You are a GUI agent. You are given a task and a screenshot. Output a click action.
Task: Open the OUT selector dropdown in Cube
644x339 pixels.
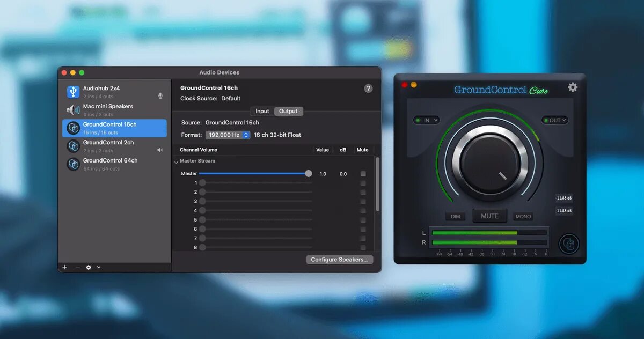point(554,120)
